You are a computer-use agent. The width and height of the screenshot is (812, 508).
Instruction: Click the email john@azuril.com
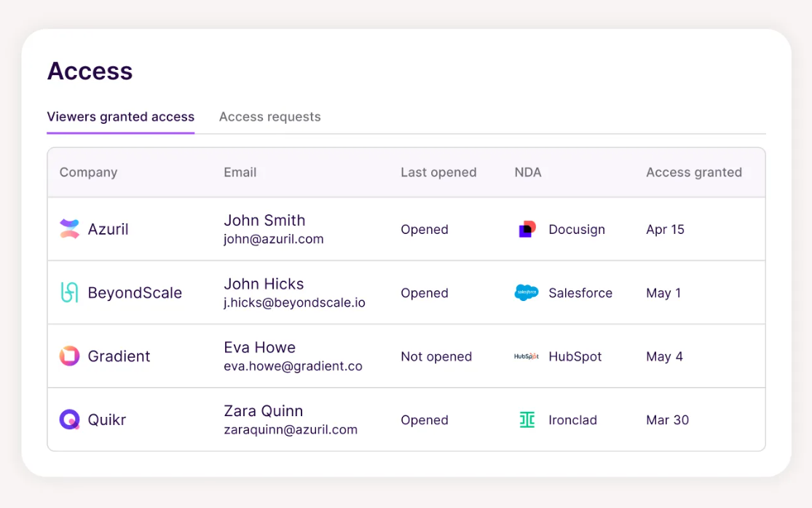click(x=273, y=238)
